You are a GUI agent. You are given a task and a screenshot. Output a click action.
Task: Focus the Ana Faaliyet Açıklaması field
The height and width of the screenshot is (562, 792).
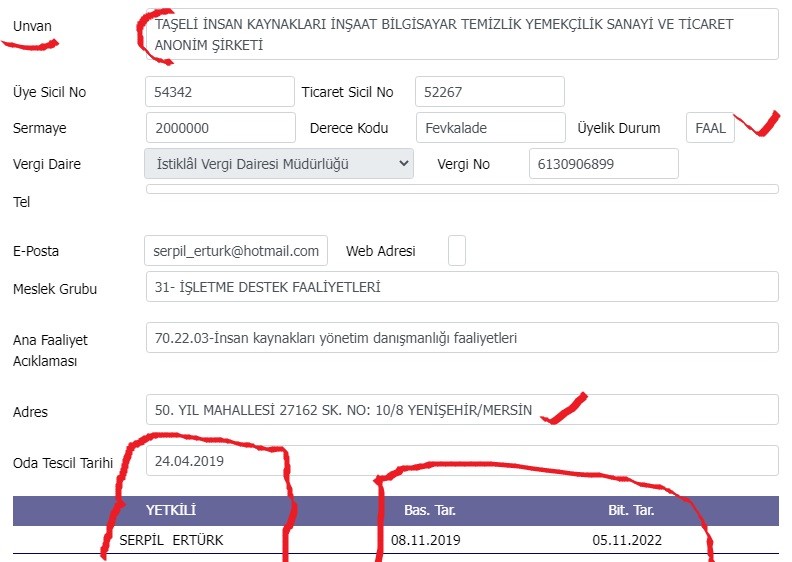[462, 338]
